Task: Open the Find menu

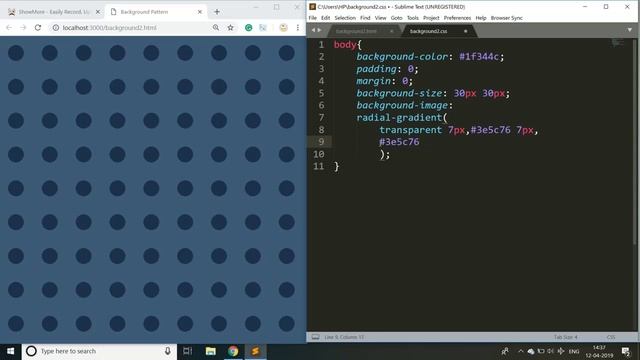Action: click(365, 18)
